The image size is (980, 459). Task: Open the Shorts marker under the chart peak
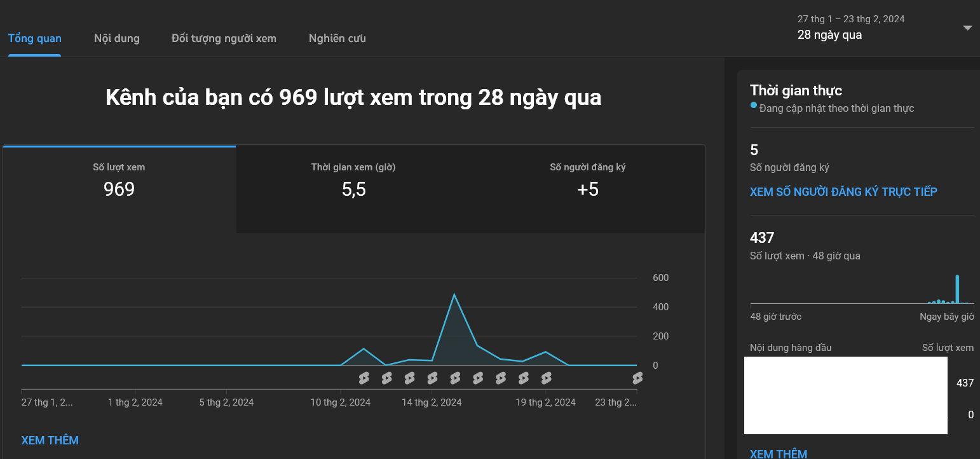455,378
